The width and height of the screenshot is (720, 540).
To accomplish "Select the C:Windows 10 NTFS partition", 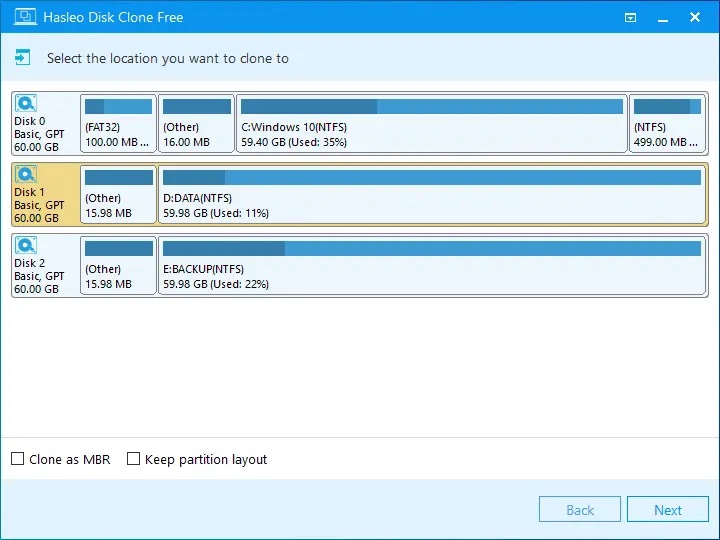I will [432, 123].
